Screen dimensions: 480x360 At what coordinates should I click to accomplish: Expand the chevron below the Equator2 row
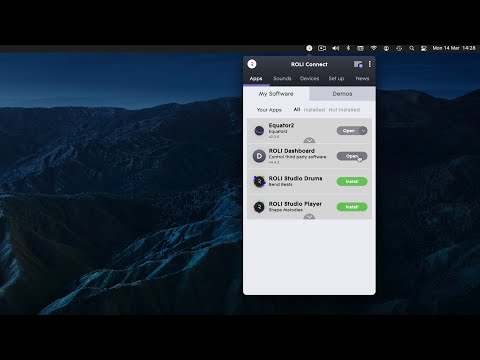309,140
